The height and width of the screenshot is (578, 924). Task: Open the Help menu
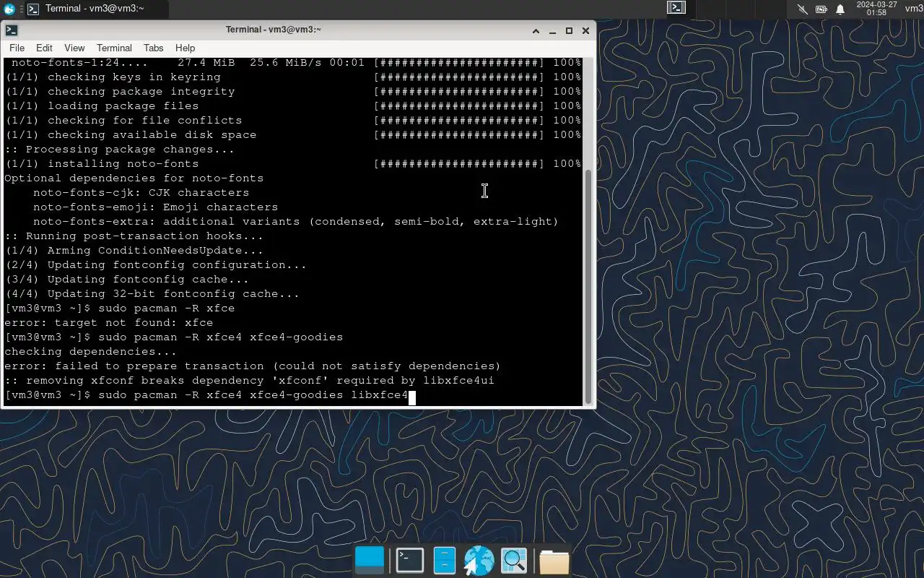(185, 48)
